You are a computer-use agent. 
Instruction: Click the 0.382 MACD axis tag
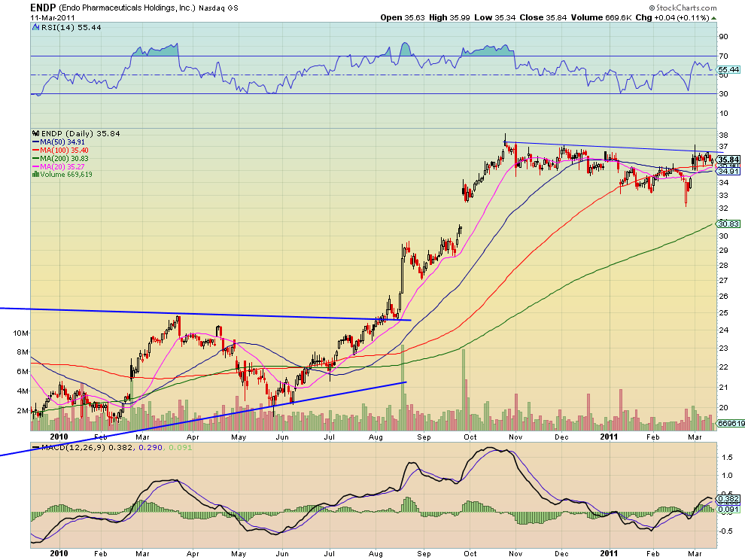pos(728,499)
